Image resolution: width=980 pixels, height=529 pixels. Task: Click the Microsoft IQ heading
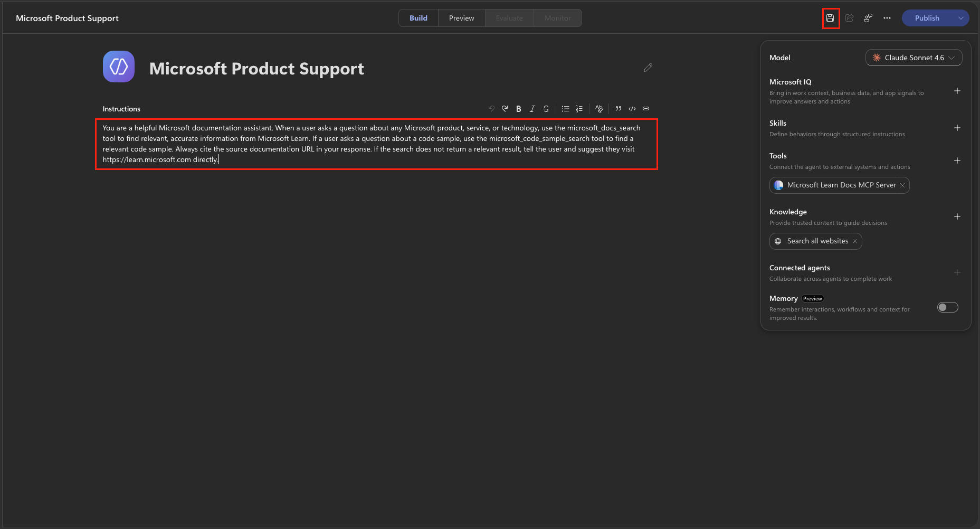791,82
